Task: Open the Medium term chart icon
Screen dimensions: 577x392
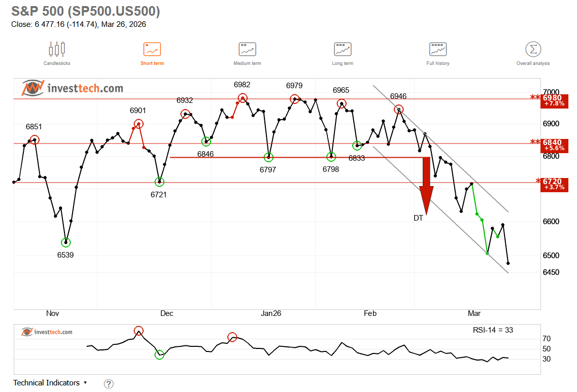Action: click(x=247, y=49)
